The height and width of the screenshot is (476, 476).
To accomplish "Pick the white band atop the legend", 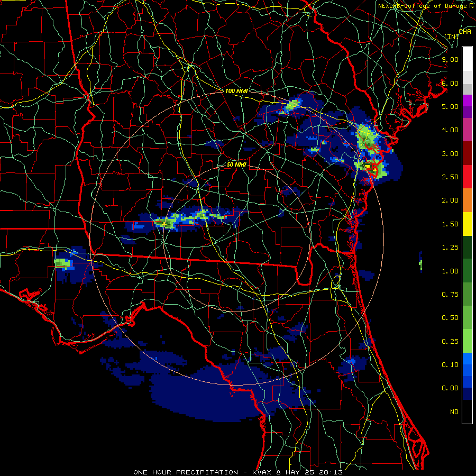I will click(x=467, y=59).
